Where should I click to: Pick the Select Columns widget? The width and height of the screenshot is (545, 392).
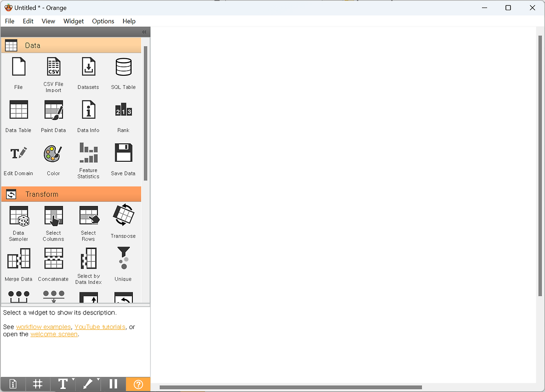54,216
